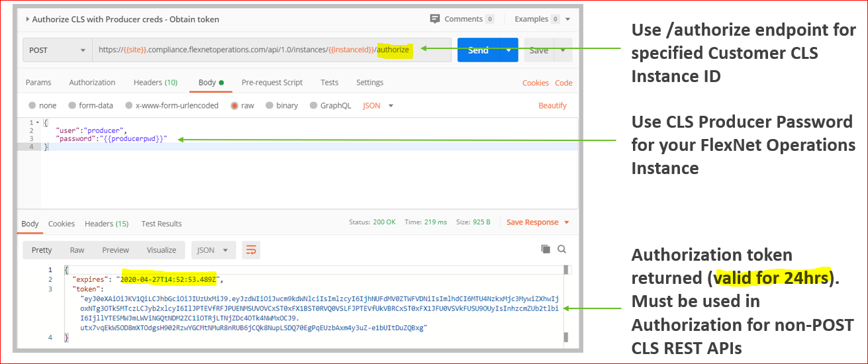Click the Cookies link on the right
868x364 pixels.
coord(536,83)
